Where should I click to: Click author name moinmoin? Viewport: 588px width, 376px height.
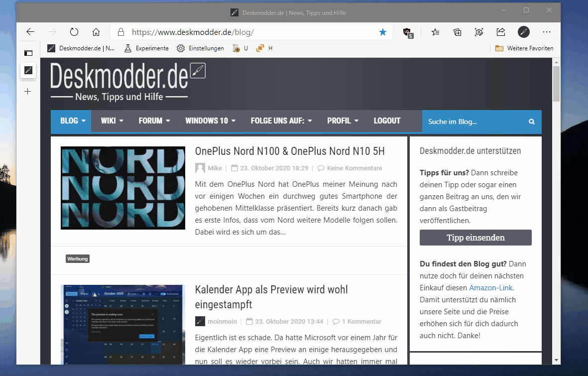click(x=223, y=322)
